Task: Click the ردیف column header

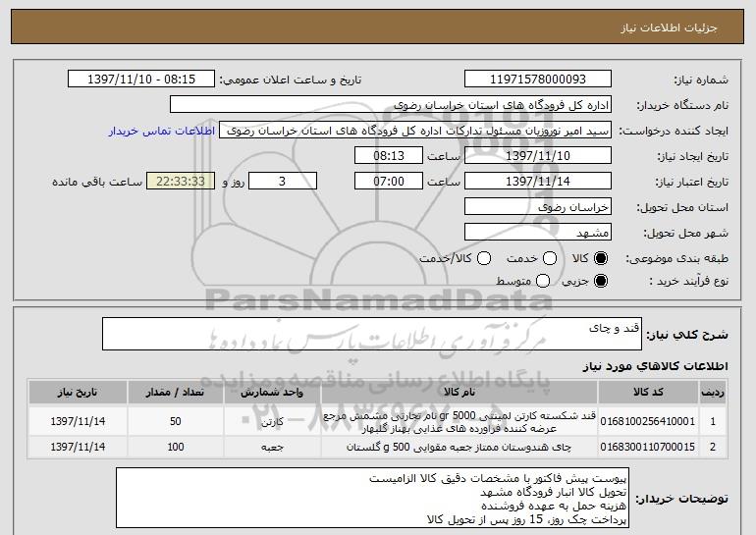Action: (x=713, y=393)
